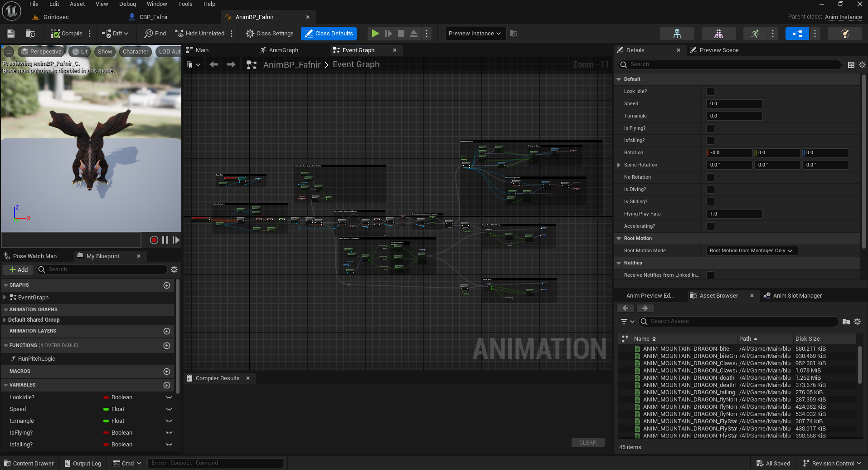Click the Compile button
This screenshot has height=470, width=868.
click(67, 34)
